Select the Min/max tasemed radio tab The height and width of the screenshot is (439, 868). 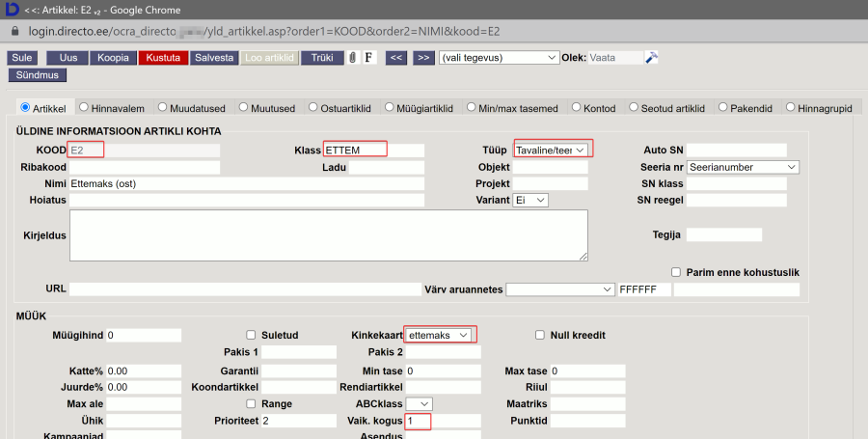click(x=471, y=107)
